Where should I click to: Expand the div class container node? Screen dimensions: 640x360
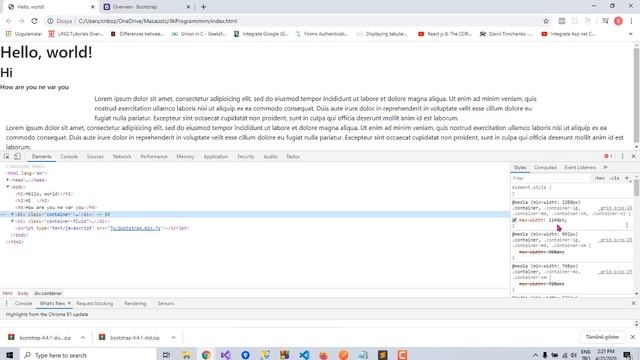(12, 214)
